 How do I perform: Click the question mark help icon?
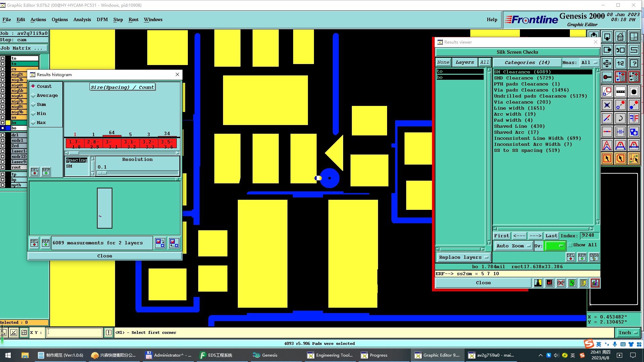(x=634, y=63)
